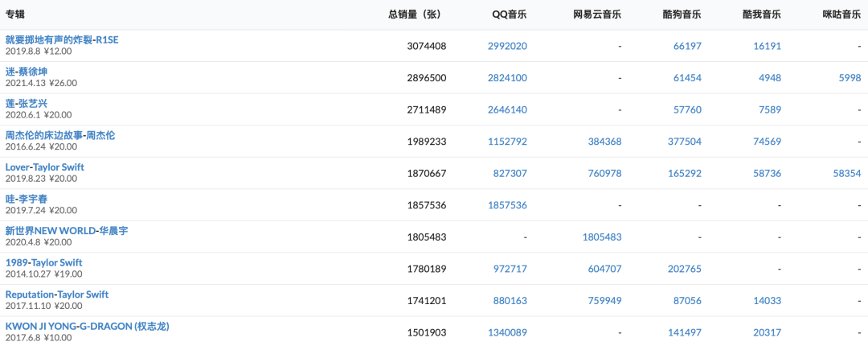This screenshot has height=346, width=868.
Task: Open album link 就要掷地有声的炸裂-R1SE
Action: 62,39
